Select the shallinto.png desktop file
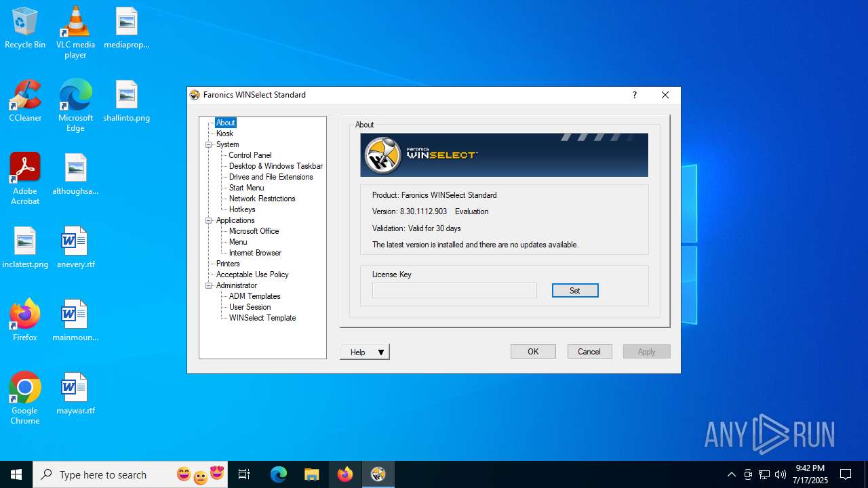868x488 pixels. pyautogui.click(x=126, y=102)
